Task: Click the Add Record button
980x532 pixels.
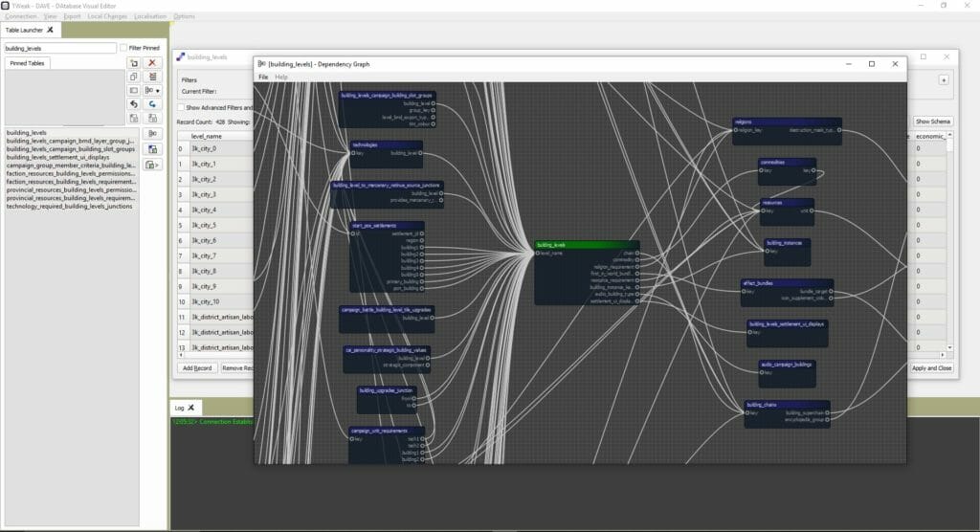Action: pos(197,367)
